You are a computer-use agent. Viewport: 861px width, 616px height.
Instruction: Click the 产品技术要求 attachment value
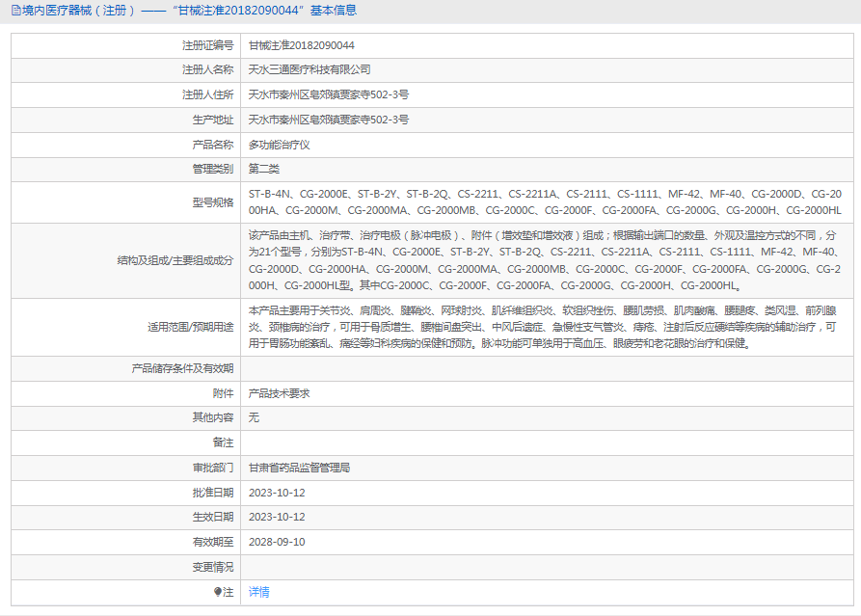pos(279,393)
